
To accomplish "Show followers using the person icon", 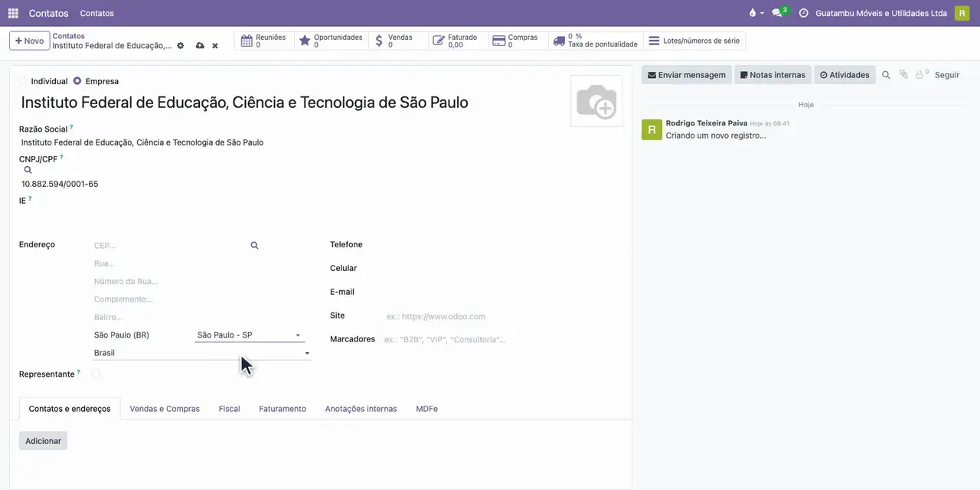I will [922, 75].
